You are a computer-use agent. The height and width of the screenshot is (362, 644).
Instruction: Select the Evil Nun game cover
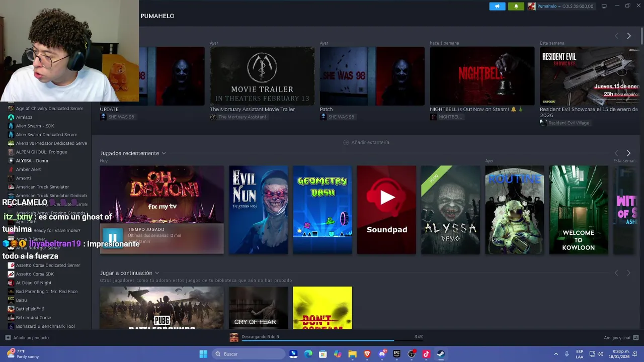pyautogui.click(x=258, y=210)
